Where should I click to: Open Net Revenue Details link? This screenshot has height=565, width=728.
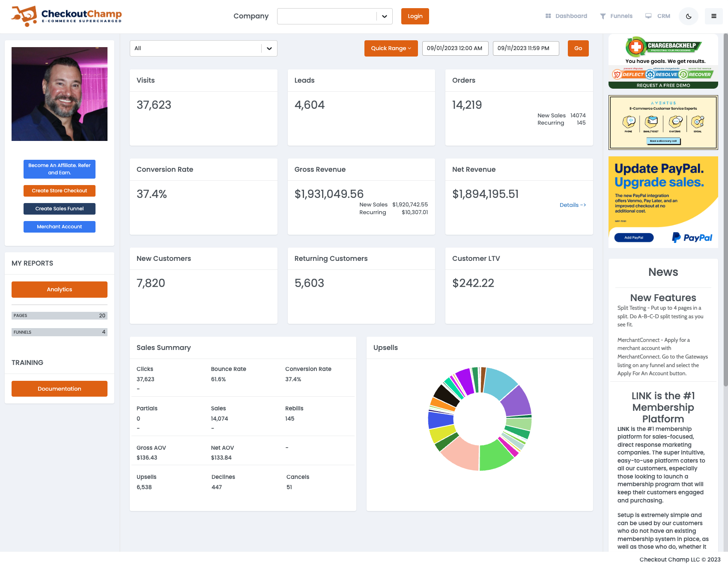[573, 205]
